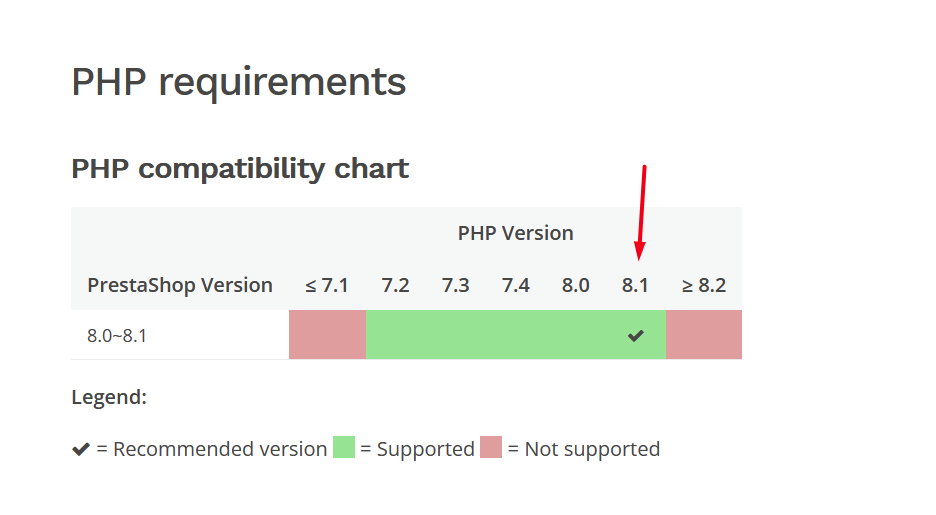Click the green Supported legend swatch
Image resolution: width=936 pixels, height=515 pixels.
pyautogui.click(x=344, y=447)
